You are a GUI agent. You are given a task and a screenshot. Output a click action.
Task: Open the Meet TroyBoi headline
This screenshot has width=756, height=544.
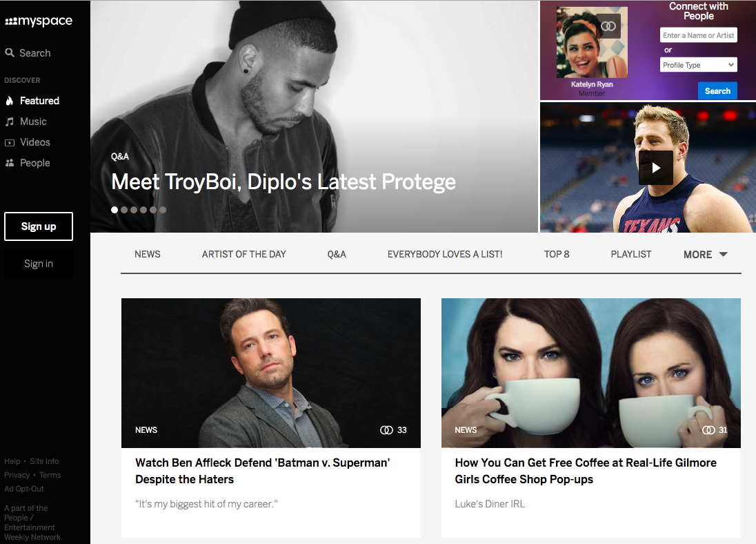pos(283,182)
